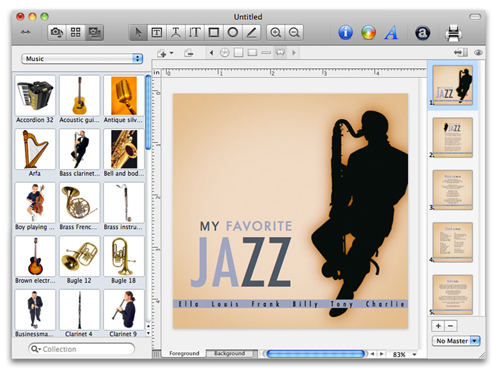Choose the CD disc label layout
This screenshot has height=376, width=500.
click(x=225, y=53)
